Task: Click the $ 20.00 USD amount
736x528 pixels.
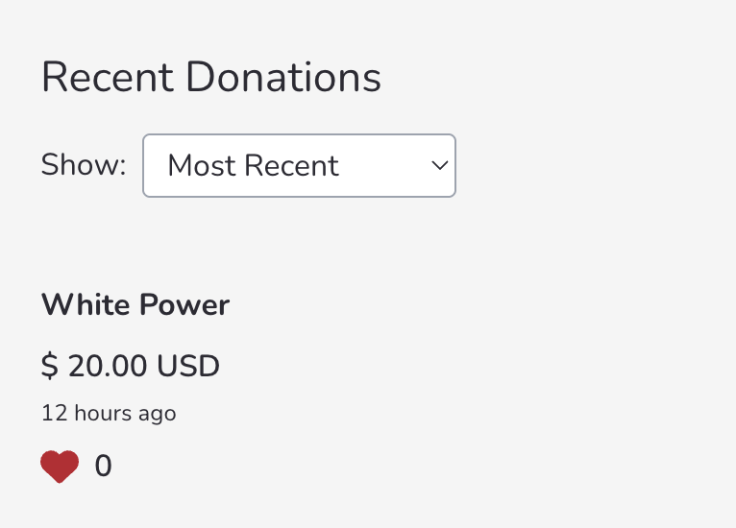Action: coord(130,366)
